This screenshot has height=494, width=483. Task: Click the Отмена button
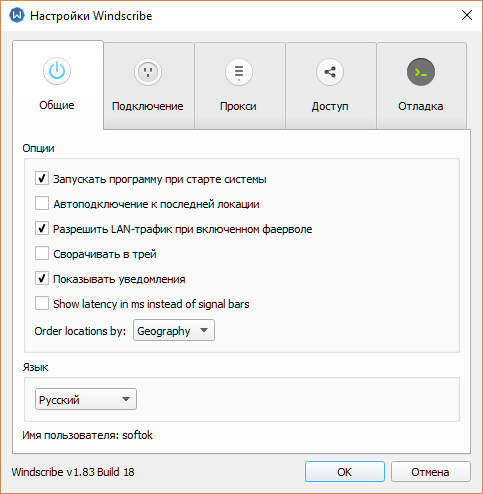click(x=430, y=472)
